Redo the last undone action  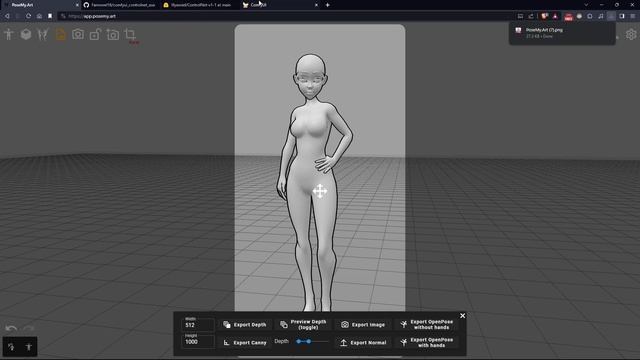[29, 328]
